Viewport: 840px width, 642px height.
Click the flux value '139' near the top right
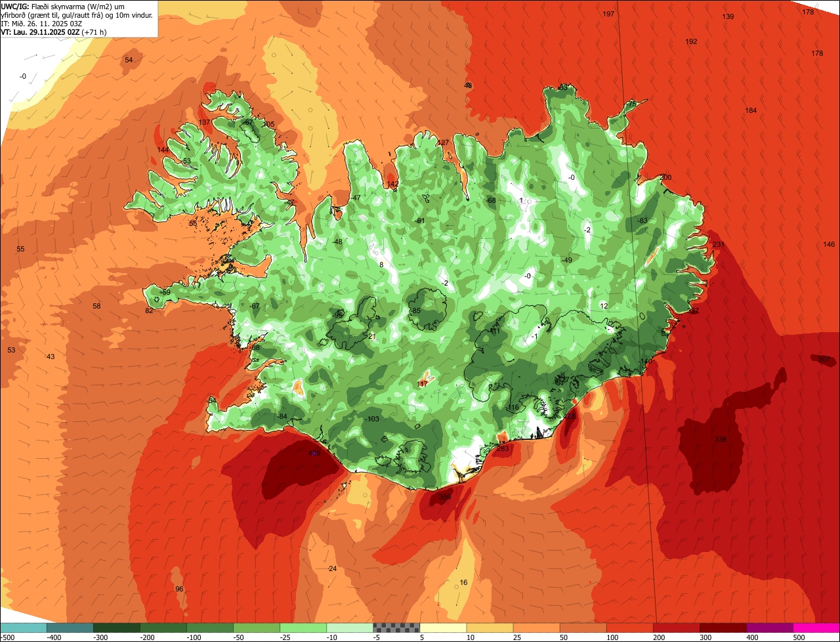pyautogui.click(x=728, y=17)
